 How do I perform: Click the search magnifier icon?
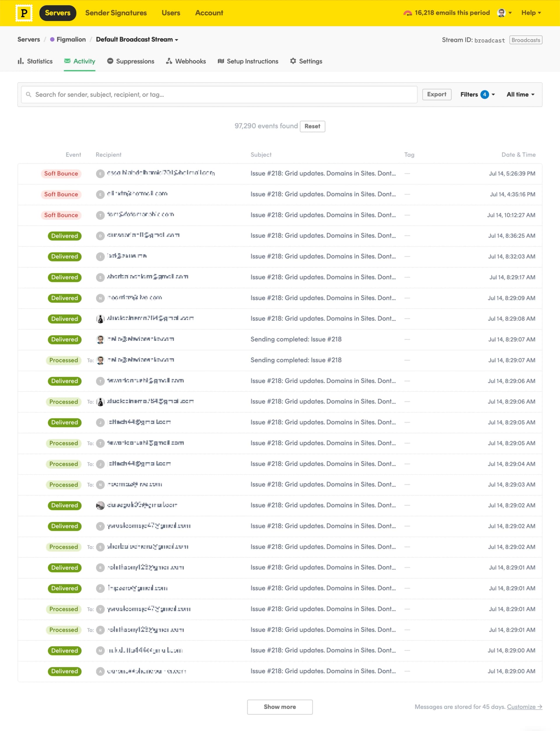[x=29, y=94]
